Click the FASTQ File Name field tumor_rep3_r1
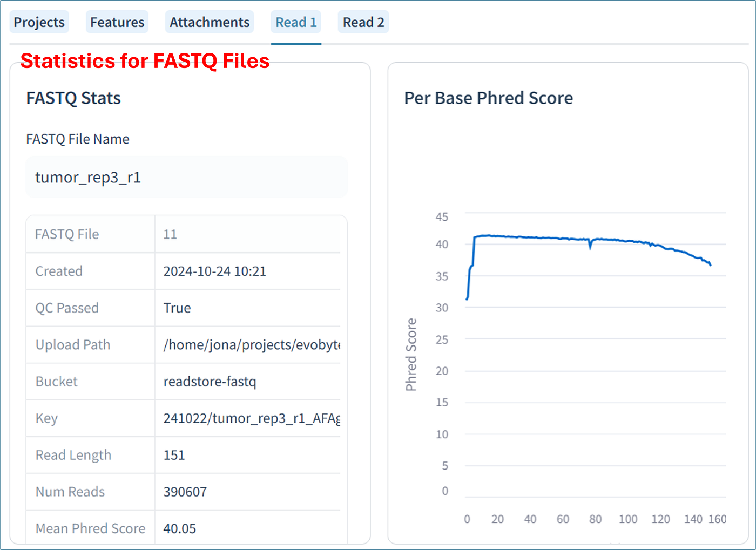756x550 pixels. (x=186, y=177)
